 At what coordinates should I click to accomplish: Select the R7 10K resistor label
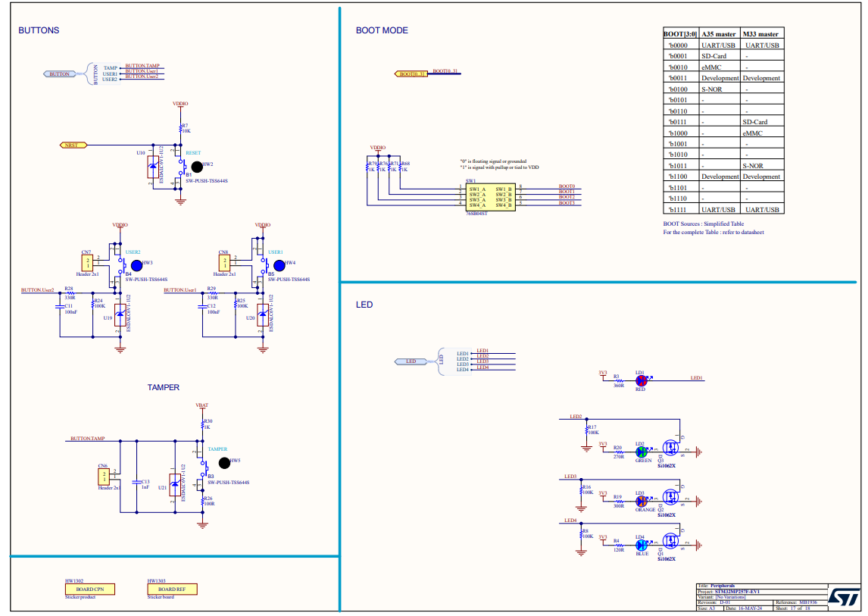186,129
